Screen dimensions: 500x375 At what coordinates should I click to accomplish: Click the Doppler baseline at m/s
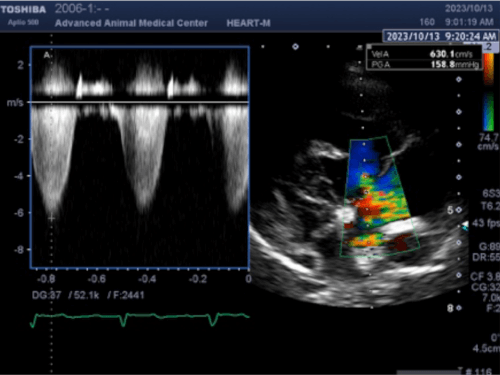pos(140,102)
